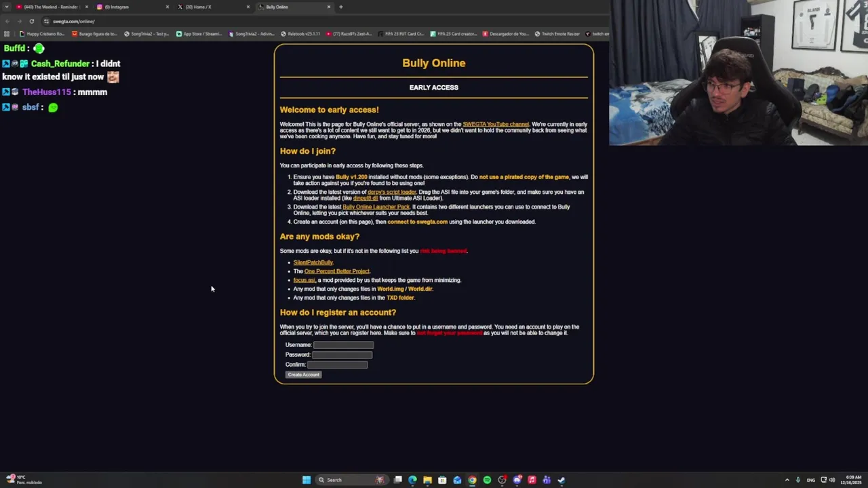The image size is (868, 488).
Task: Open the focus.asi mod link
Action: pyautogui.click(x=304, y=280)
